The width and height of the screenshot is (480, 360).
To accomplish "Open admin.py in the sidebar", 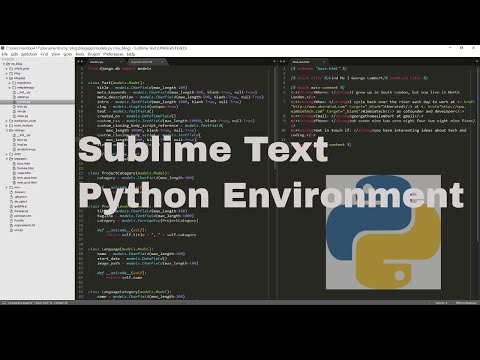I will [x=23, y=97].
